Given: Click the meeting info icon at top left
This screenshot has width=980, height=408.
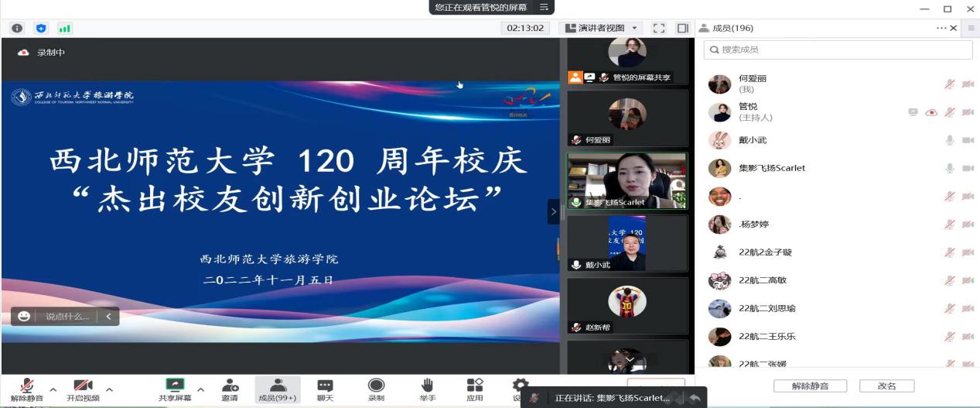Looking at the screenshot, I should point(17,29).
